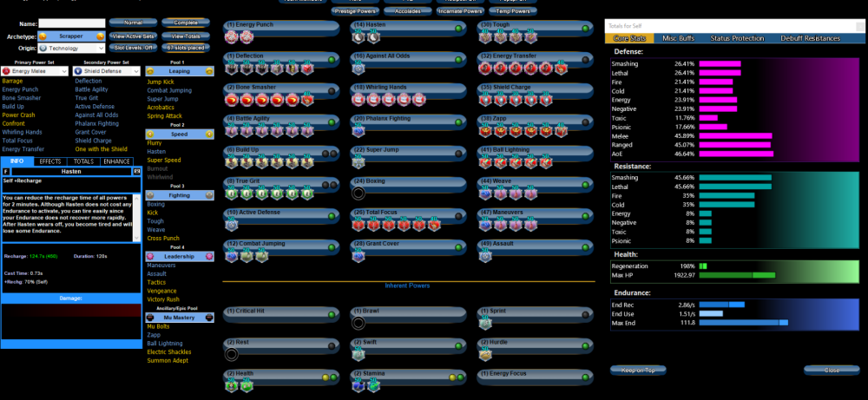This screenshot has width=868, height=400.
Task: Click the character Name input field
Action: pos(71,23)
